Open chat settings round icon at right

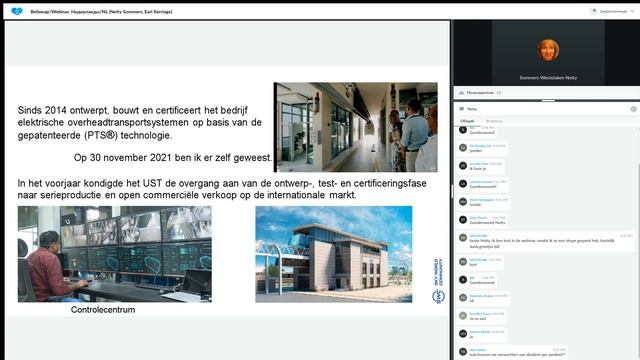pos(633,109)
